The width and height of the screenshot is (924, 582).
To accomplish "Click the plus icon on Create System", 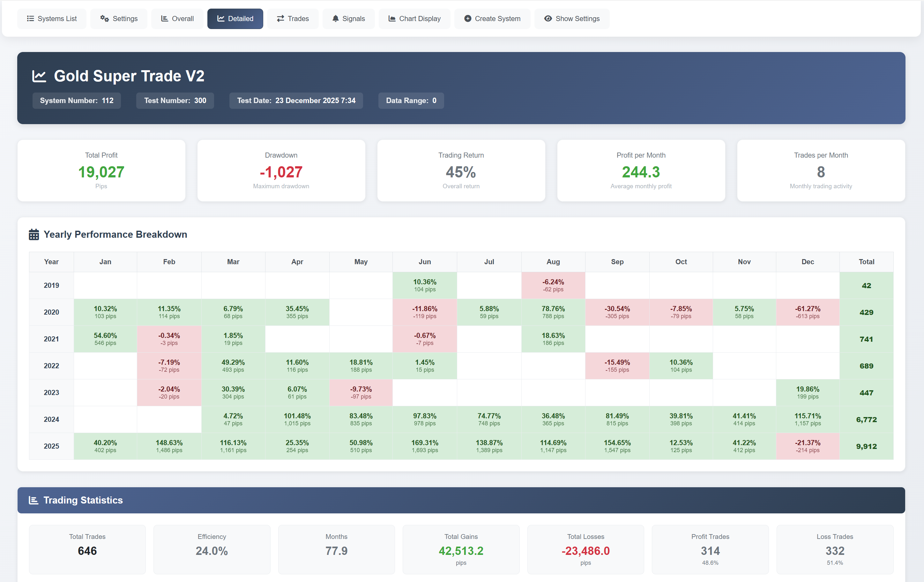I will pyautogui.click(x=467, y=19).
